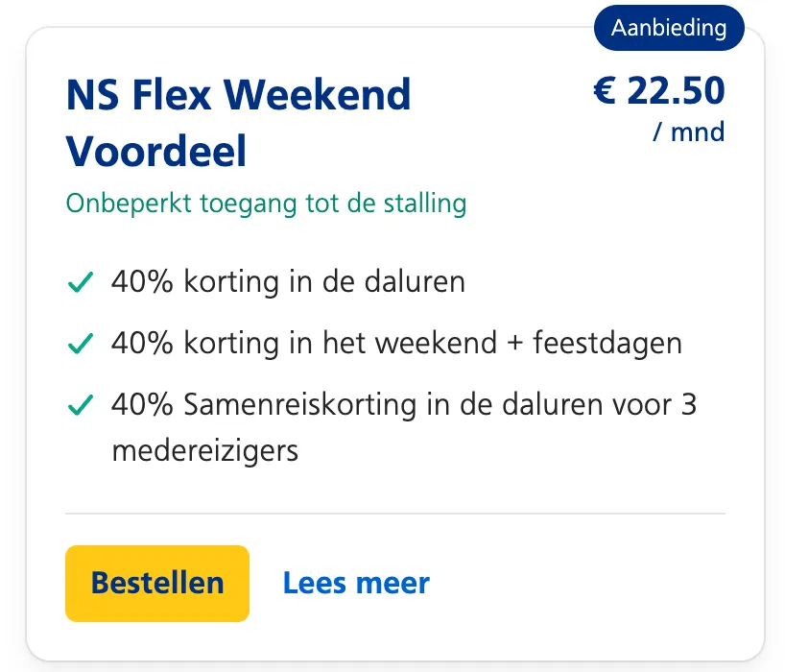This screenshot has width=785, height=672.
Task: Click the Aanbieding badge
Action: [x=669, y=28]
